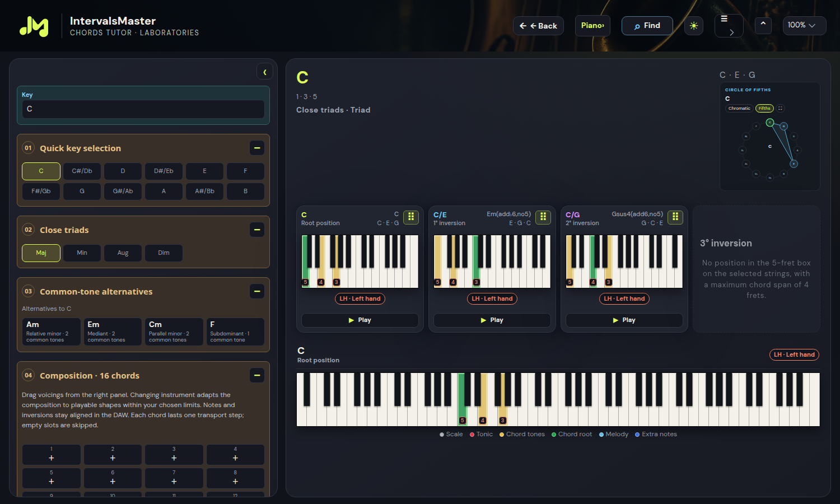Toggle the light theme sun icon
The height and width of the screenshot is (504, 840).
point(694,26)
